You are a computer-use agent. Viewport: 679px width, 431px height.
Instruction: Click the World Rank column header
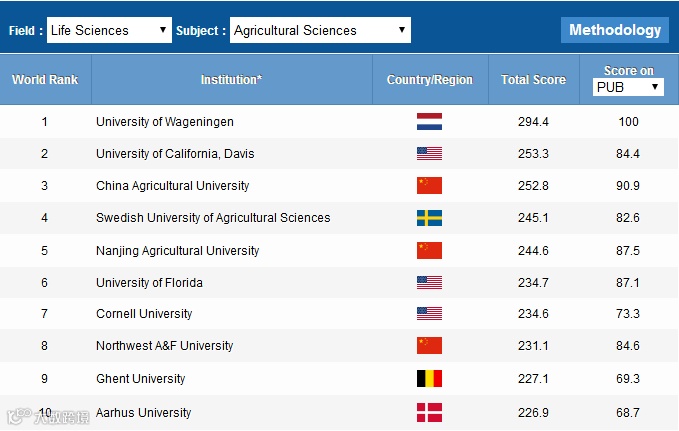click(45, 80)
